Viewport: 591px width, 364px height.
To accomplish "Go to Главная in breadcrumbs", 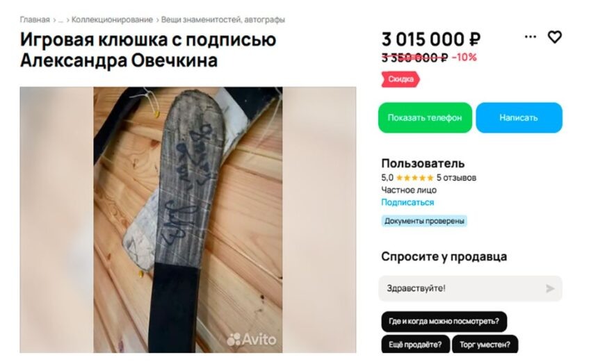I will point(35,19).
